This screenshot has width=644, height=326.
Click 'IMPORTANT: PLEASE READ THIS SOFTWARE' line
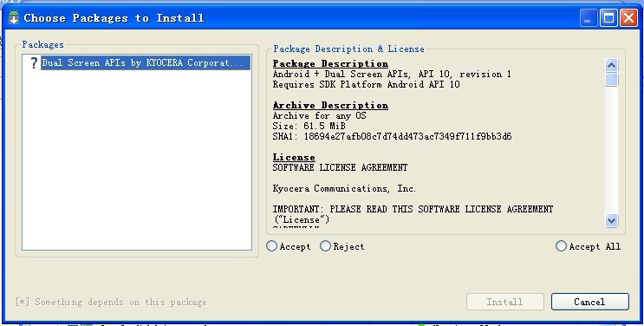413,209
